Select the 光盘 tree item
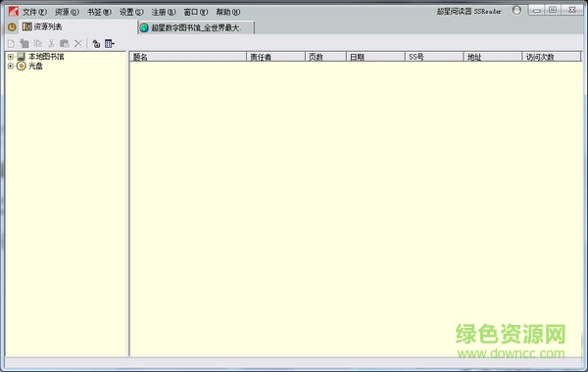 point(35,66)
